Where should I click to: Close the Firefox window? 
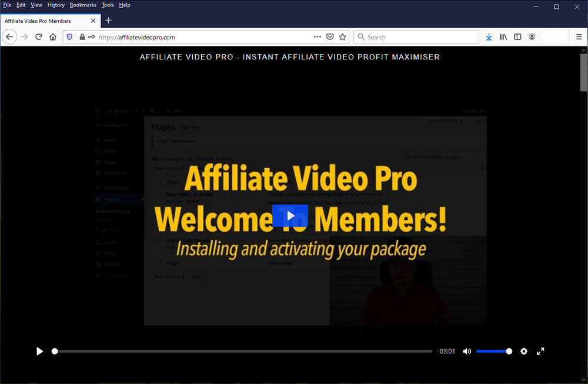(x=577, y=6)
